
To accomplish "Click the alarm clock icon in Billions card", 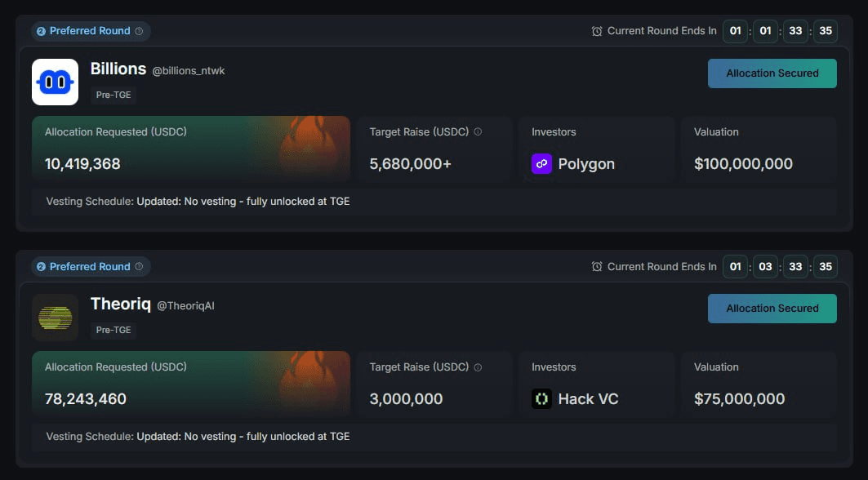I will pos(597,31).
